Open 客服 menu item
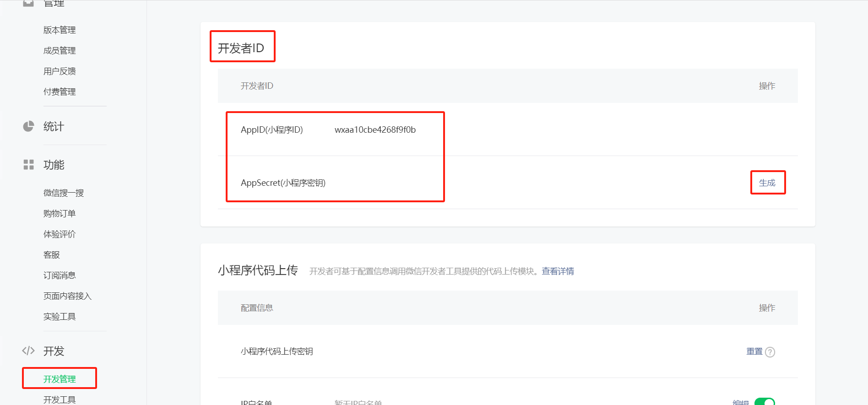 point(52,255)
